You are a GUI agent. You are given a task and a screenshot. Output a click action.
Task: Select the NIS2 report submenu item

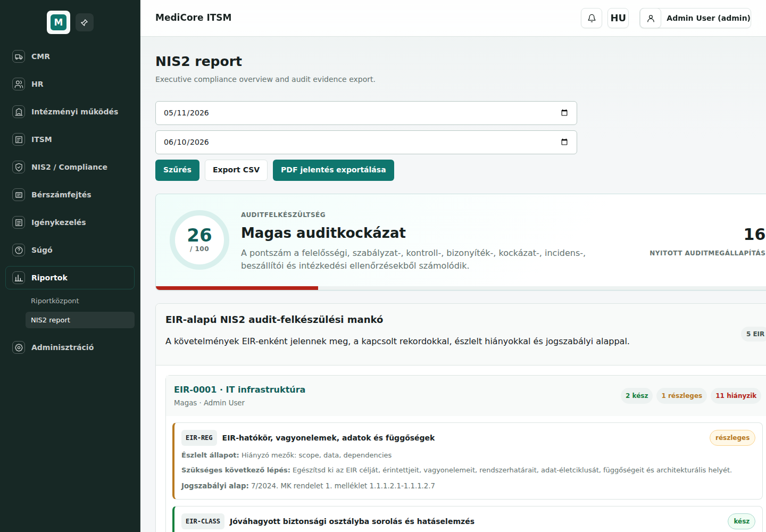[x=79, y=320]
